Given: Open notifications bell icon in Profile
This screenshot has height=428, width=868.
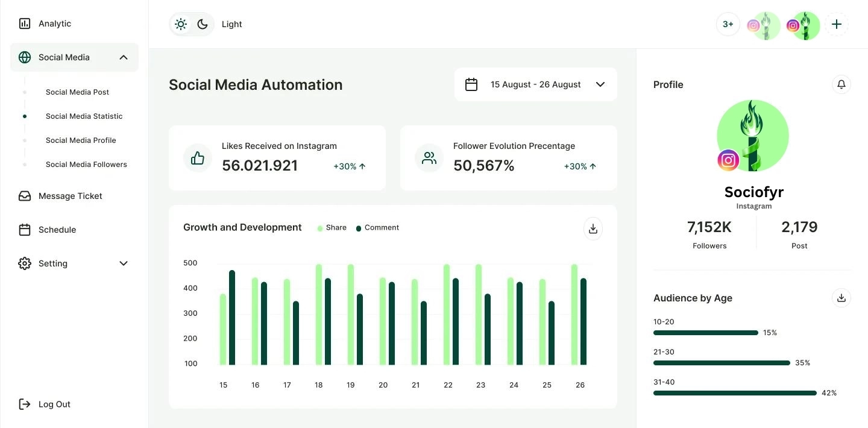Looking at the screenshot, I should [841, 84].
